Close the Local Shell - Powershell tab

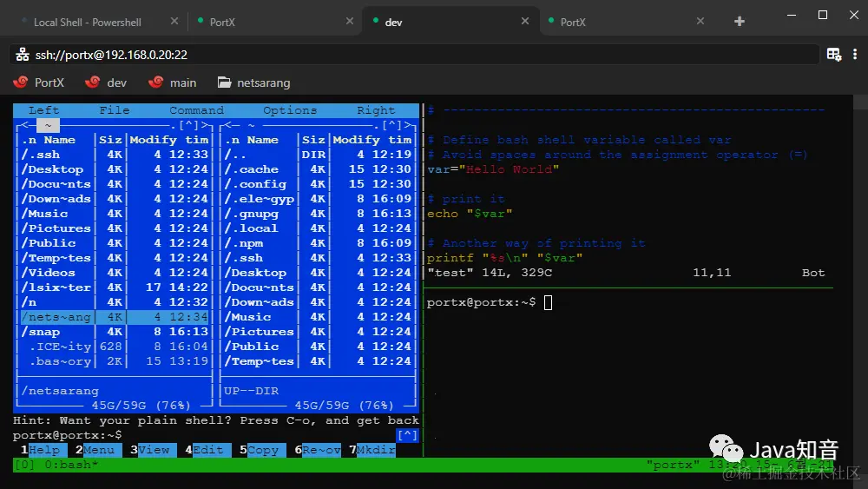pyautogui.click(x=174, y=21)
